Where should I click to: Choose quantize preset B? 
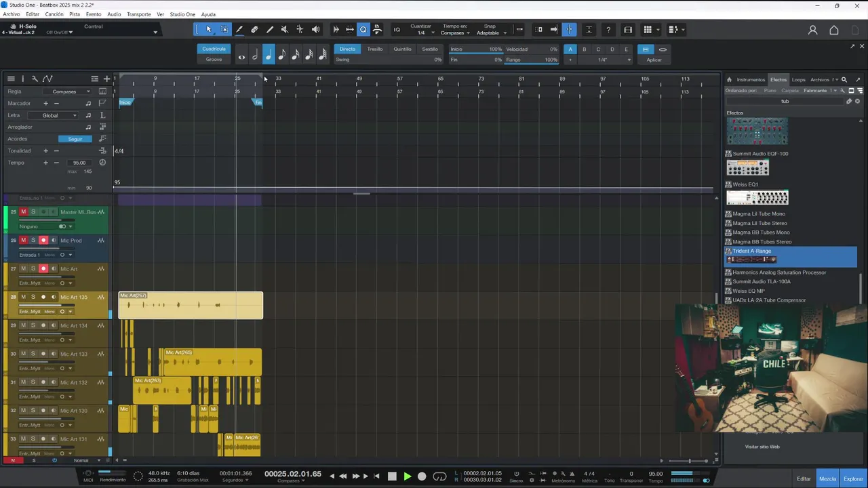click(584, 49)
